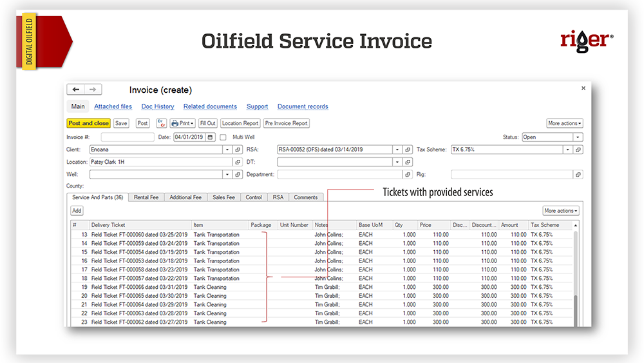Click the Dr/Cr ledger entries icon
The image size is (644, 363).
pyautogui.click(x=162, y=123)
